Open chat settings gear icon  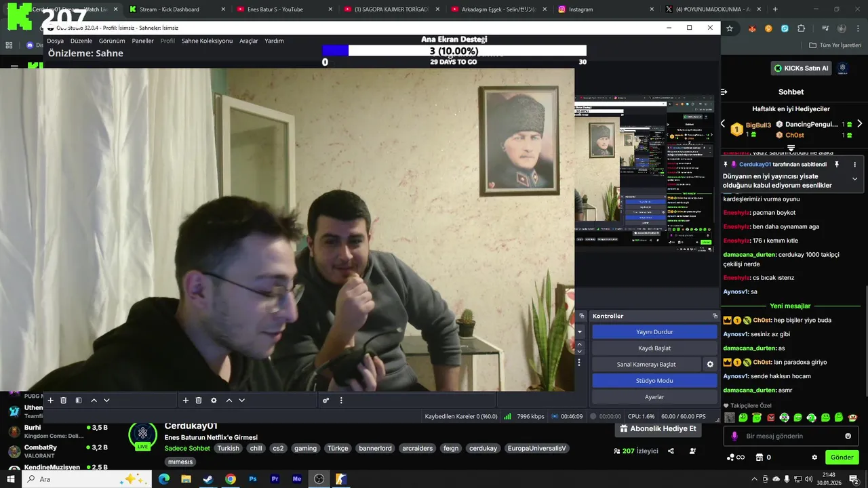[814, 457]
